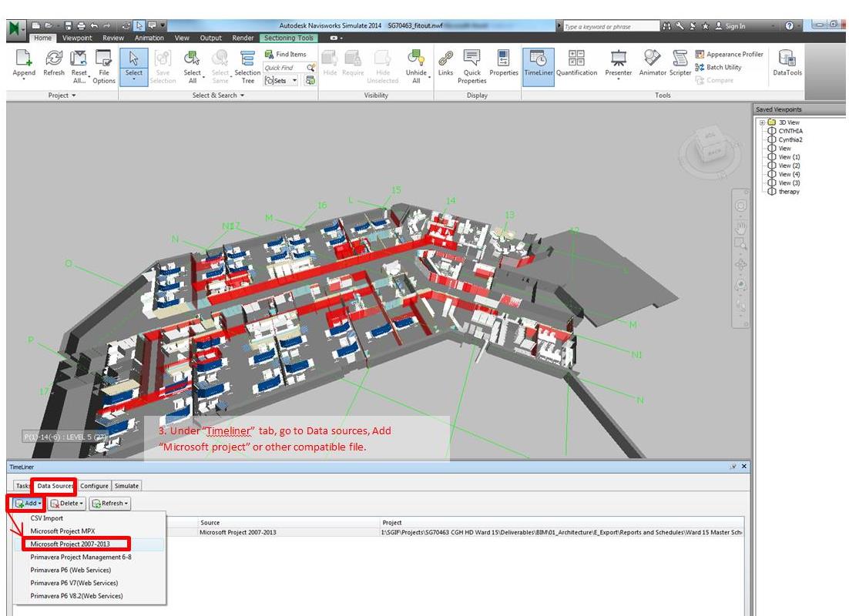Click the Print icon in quick access toolbar
The image size is (849, 616).
click(x=81, y=25)
